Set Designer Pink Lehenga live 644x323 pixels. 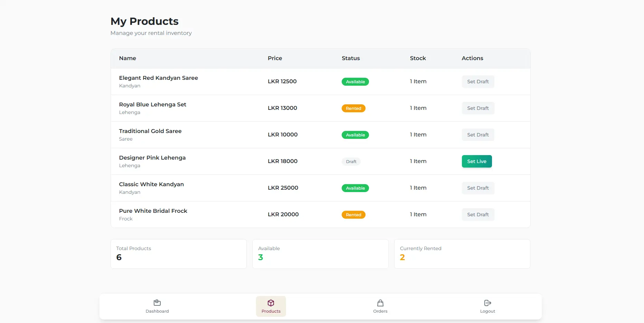476,161
